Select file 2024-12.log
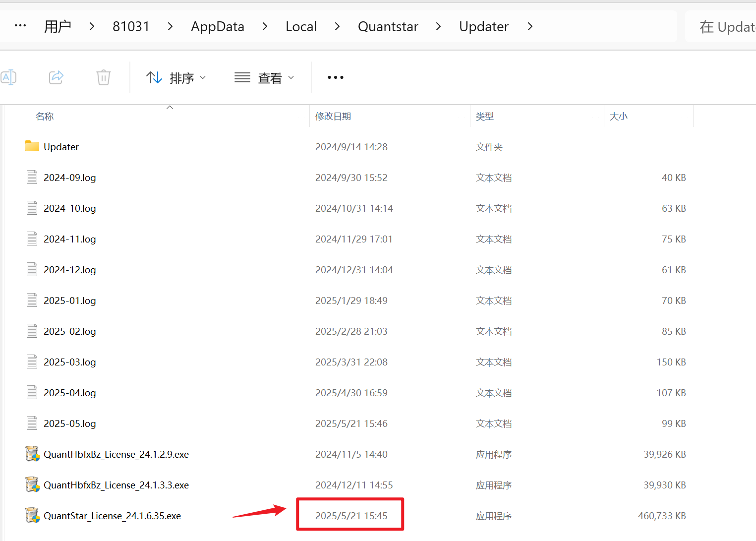This screenshot has height=541, width=756. [x=70, y=270]
